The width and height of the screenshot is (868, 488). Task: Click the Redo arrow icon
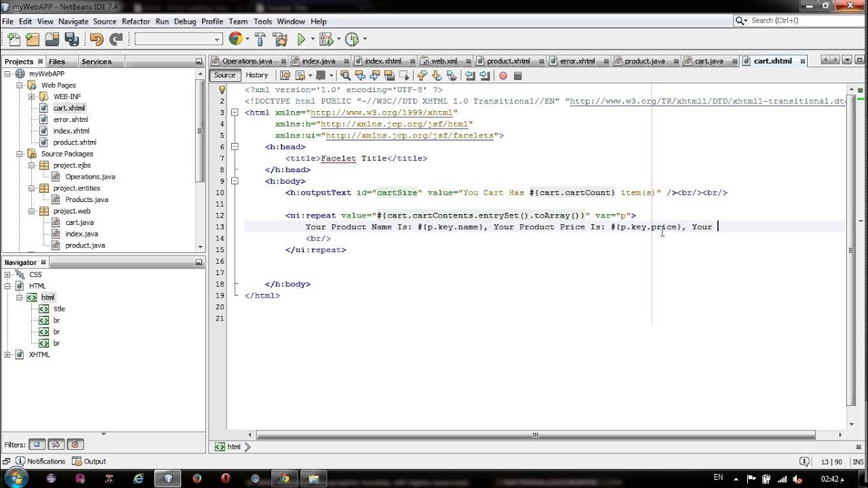(x=116, y=39)
